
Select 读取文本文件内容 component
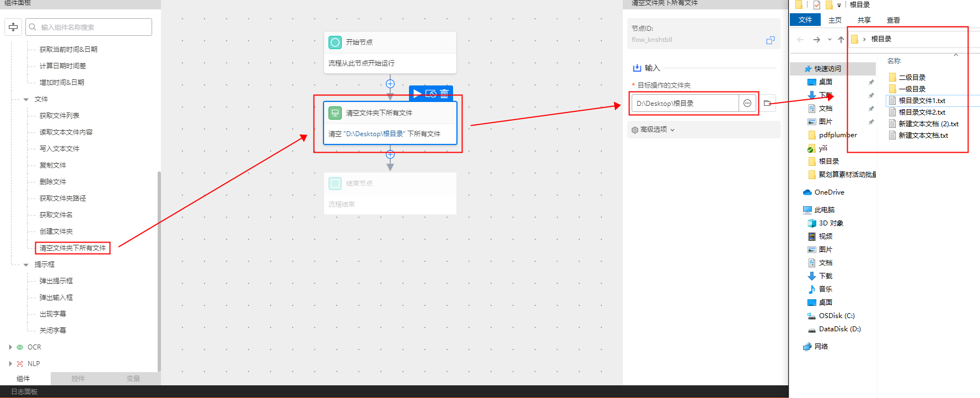point(66,132)
